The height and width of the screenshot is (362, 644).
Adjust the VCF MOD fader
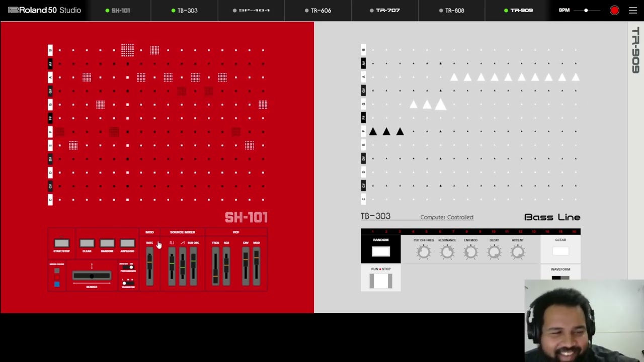tap(257, 266)
